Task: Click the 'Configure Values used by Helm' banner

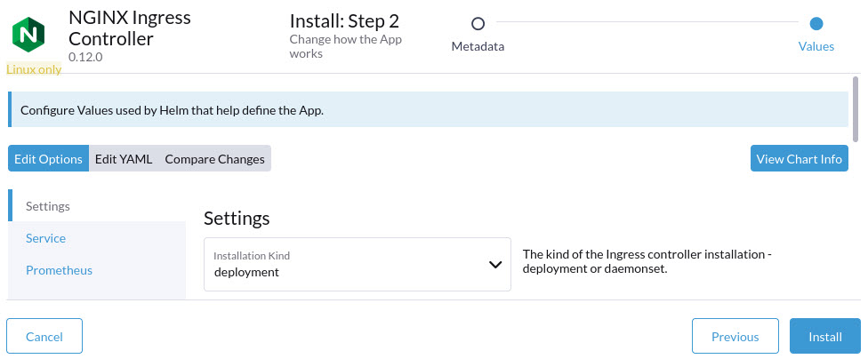Action: (428, 109)
